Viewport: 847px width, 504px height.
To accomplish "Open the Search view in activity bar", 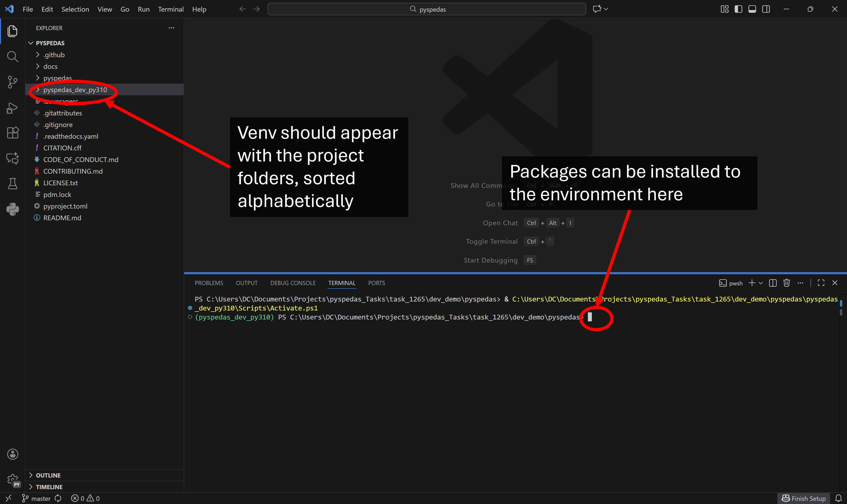I will point(13,56).
